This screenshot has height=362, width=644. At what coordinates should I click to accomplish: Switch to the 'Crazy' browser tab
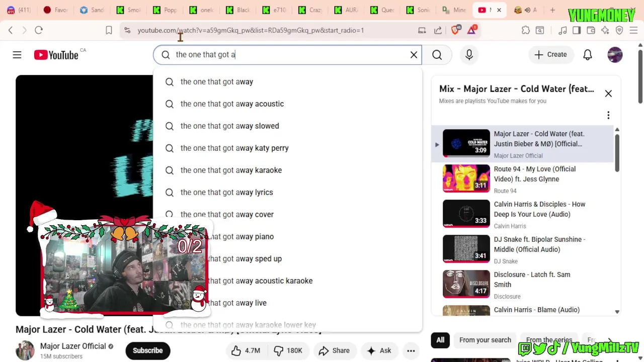click(x=309, y=10)
